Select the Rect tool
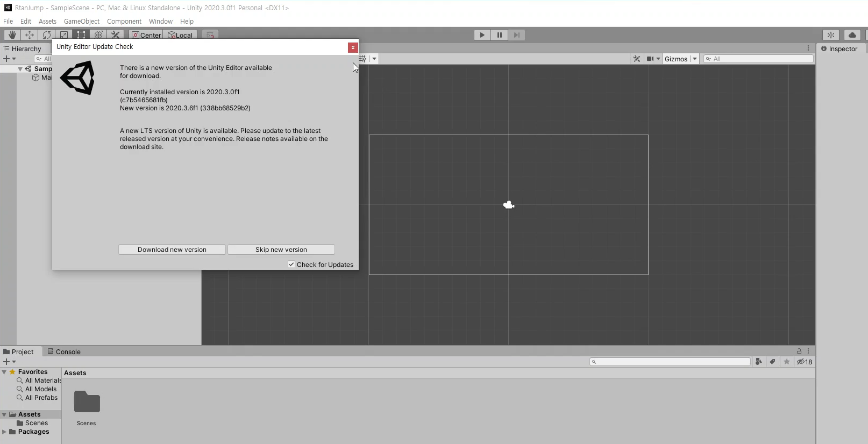Viewport: 868px width, 444px height. [x=81, y=35]
